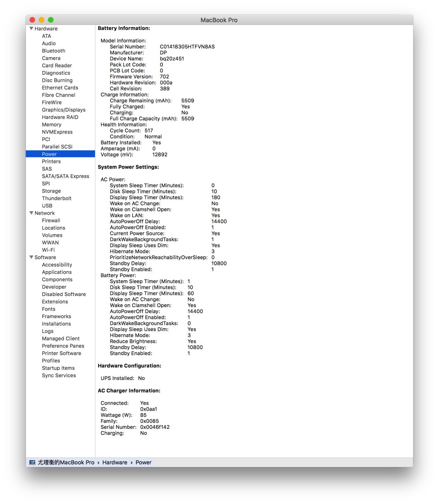Screen dimensions: 439x504
Task: Select the highlighted Power entry
Action: (x=60, y=154)
